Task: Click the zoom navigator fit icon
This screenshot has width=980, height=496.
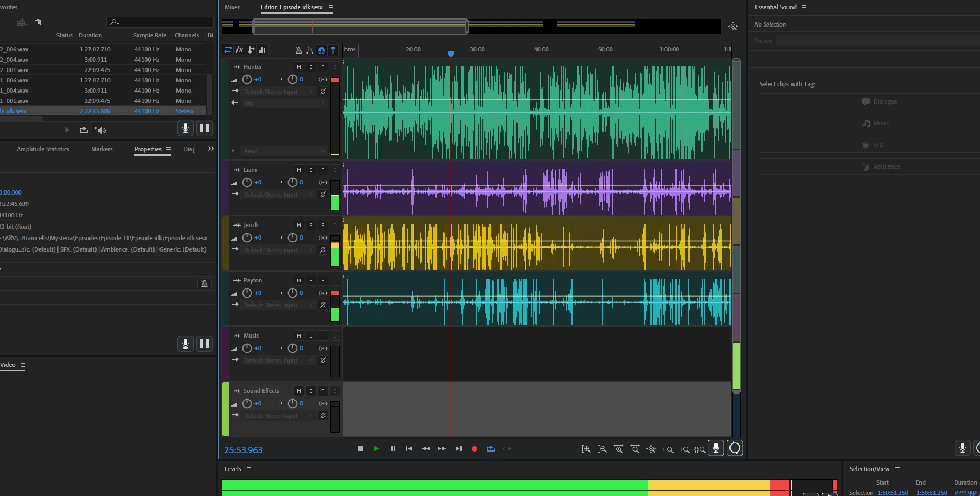Action: click(733, 27)
